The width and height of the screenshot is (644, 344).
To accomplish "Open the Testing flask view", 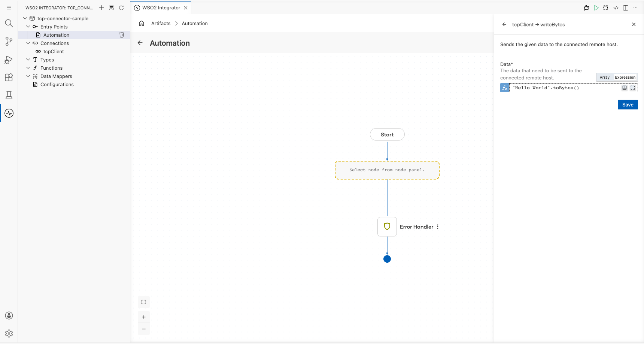I will (x=9, y=95).
